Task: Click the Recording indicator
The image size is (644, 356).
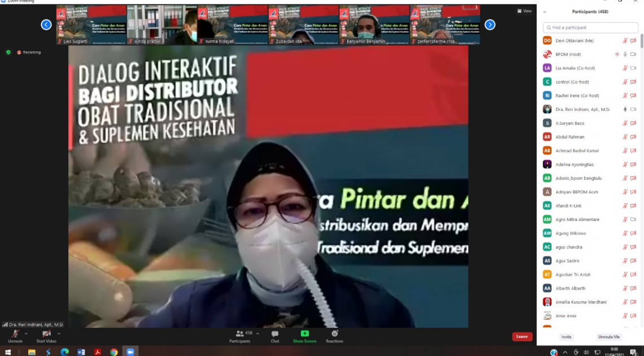Action: pos(29,52)
